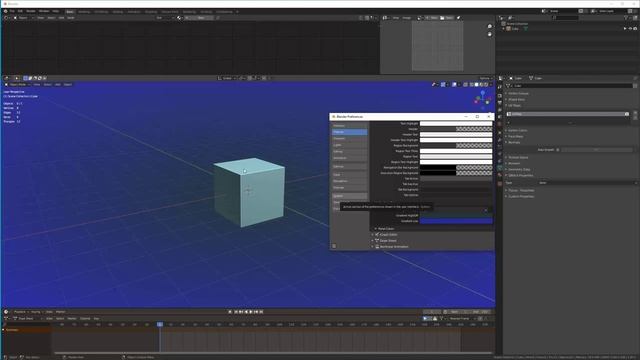Toggle UVMap active render camera icon
640x360 pixels.
tap(627, 114)
